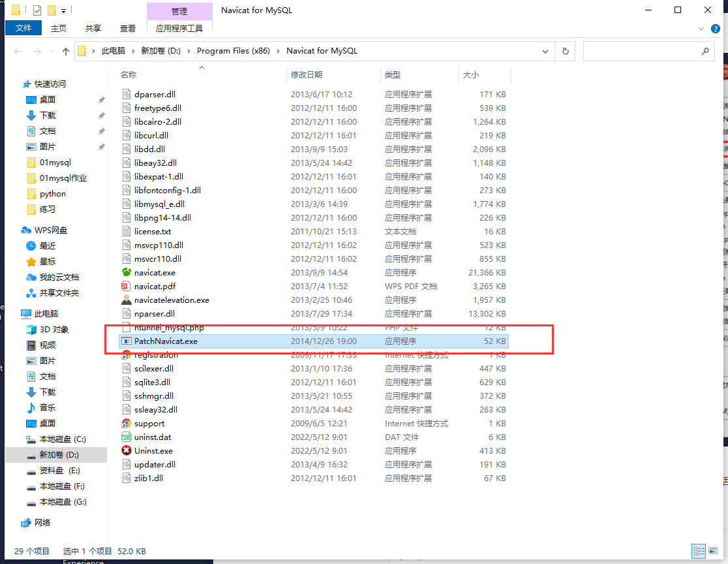Viewport: 728px width, 564px height.
Task: Click the navicat.pdf file icon
Action: tap(127, 286)
